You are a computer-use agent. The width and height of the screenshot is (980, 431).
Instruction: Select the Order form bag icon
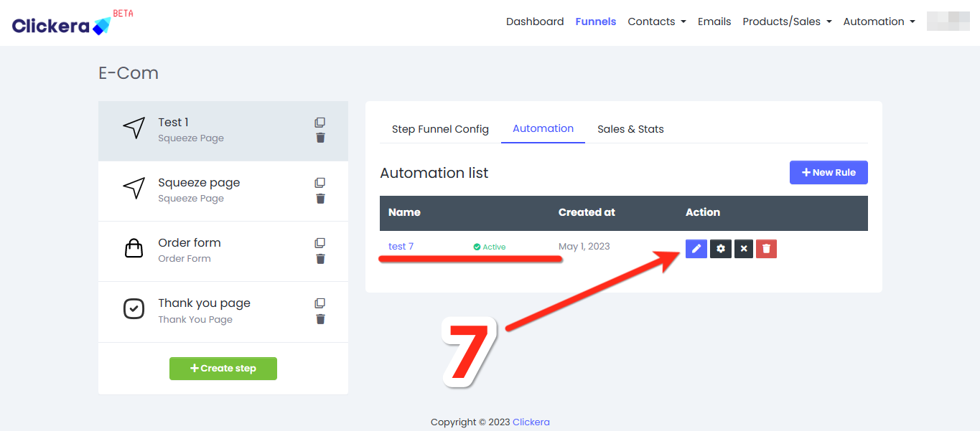tap(134, 249)
